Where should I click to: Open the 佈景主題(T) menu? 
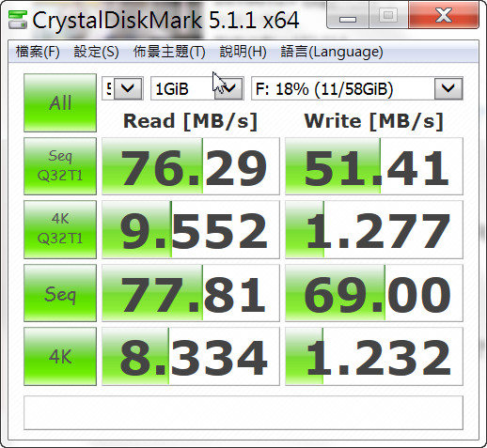click(169, 52)
